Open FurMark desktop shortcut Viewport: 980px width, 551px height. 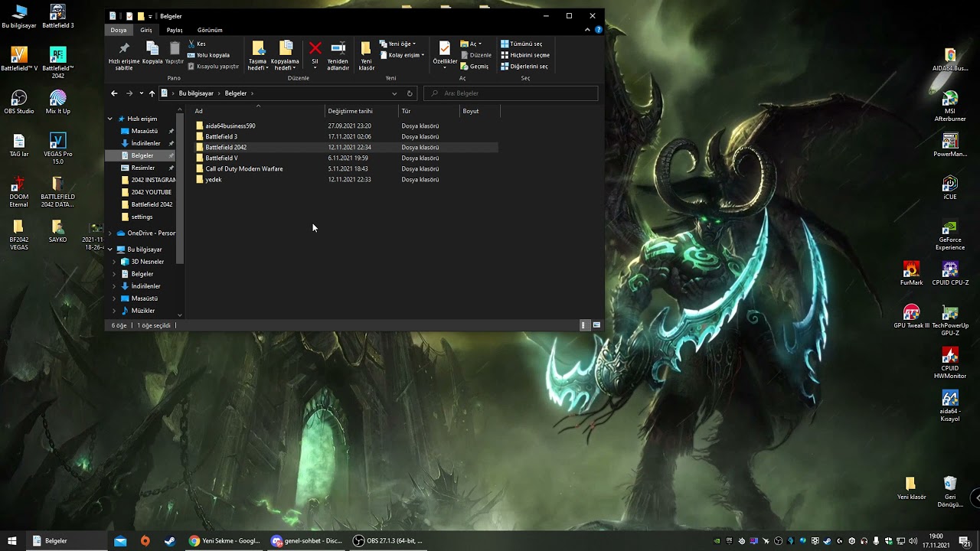point(911,273)
